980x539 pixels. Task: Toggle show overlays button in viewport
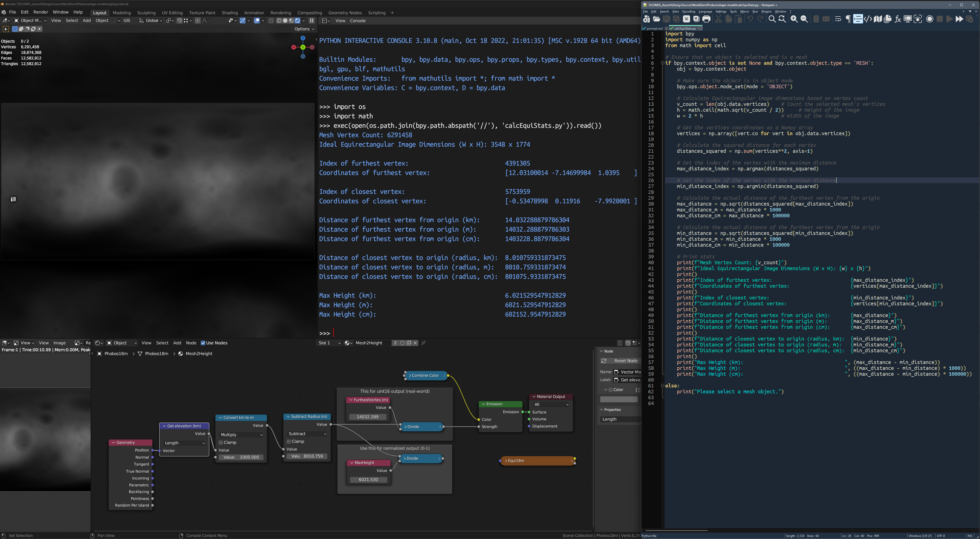pyautogui.click(x=257, y=21)
